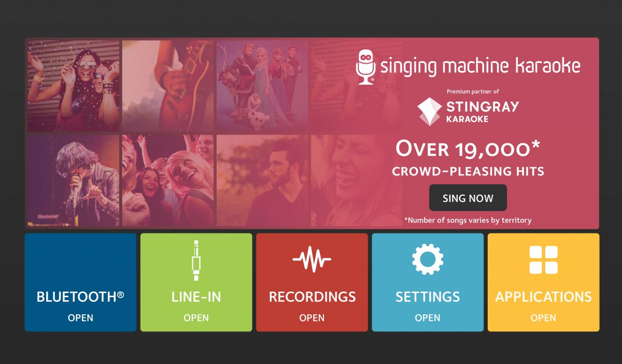Click the Applications four-square grid icon
Screen dimensions: 622x364
543,260
